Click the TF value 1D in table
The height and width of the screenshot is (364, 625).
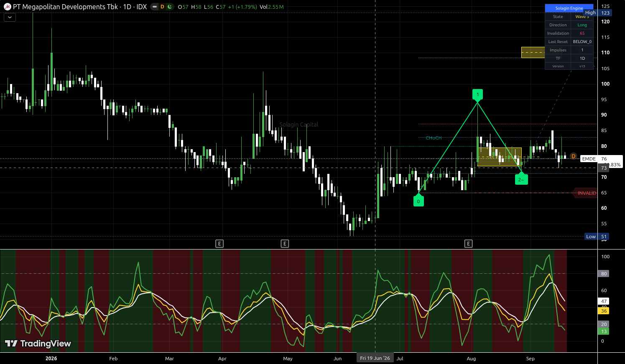[582, 59]
